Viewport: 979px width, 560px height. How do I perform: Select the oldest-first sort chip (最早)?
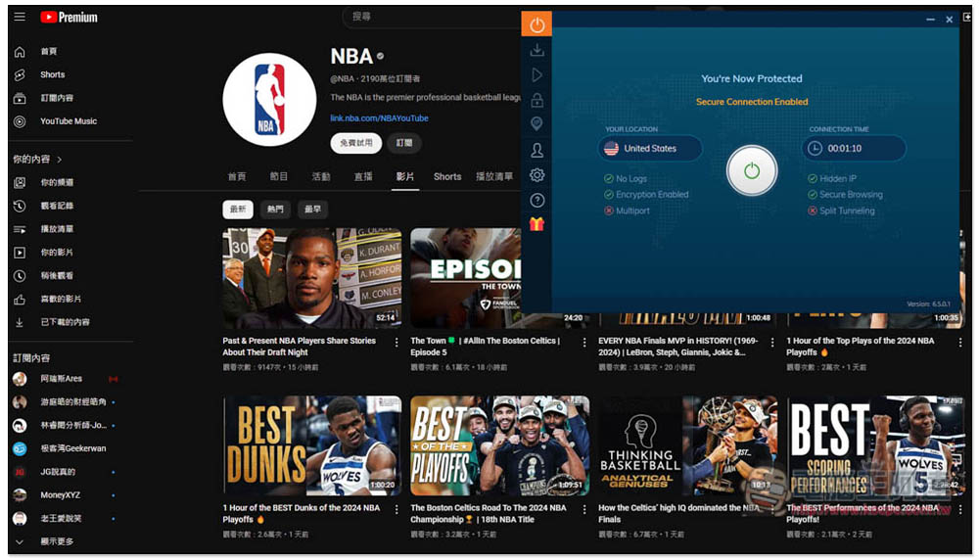pyautogui.click(x=313, y=210)
